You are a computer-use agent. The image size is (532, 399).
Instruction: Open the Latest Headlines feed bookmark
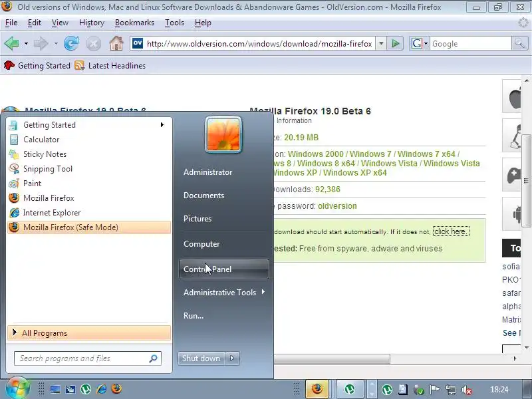110,65
